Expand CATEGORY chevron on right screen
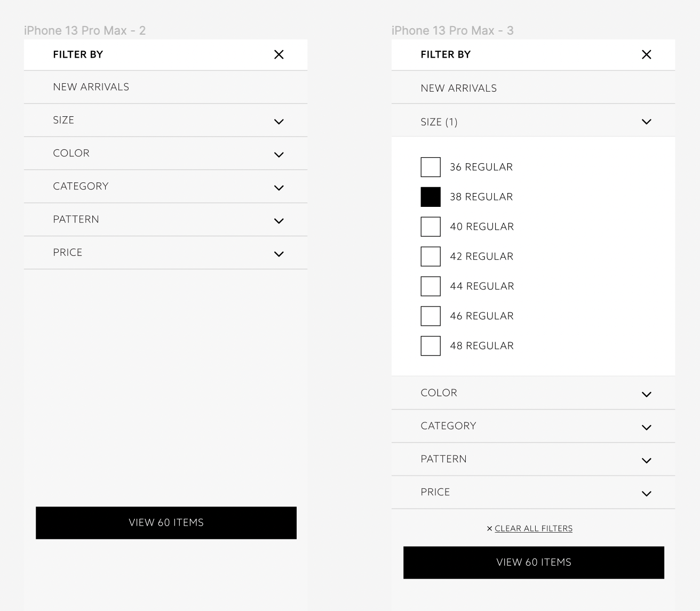700x611 pixels. click(646, 428)
